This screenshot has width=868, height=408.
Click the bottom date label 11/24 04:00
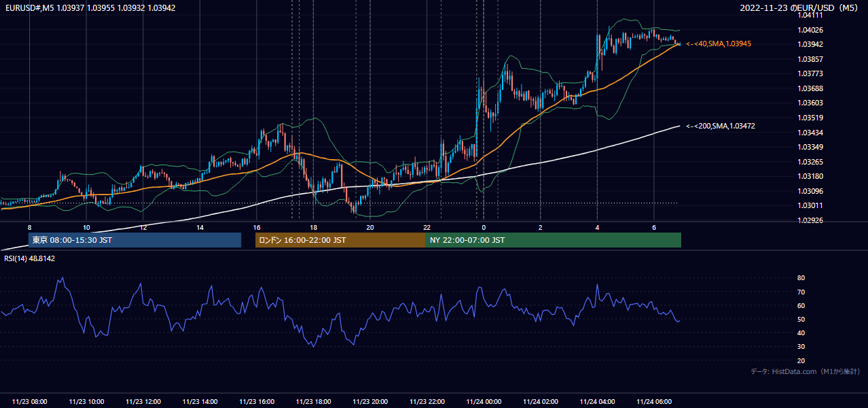[x=597, y=402]
